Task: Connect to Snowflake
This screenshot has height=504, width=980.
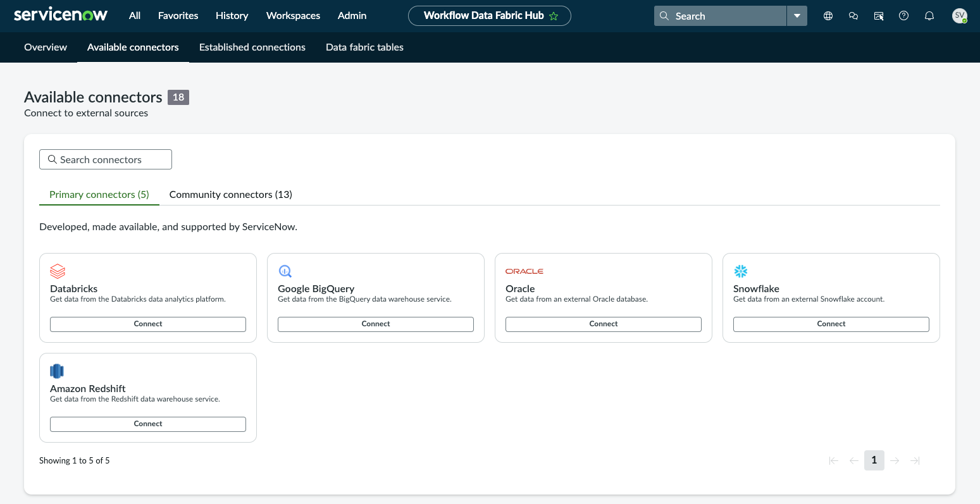Action: coord(831,324)
